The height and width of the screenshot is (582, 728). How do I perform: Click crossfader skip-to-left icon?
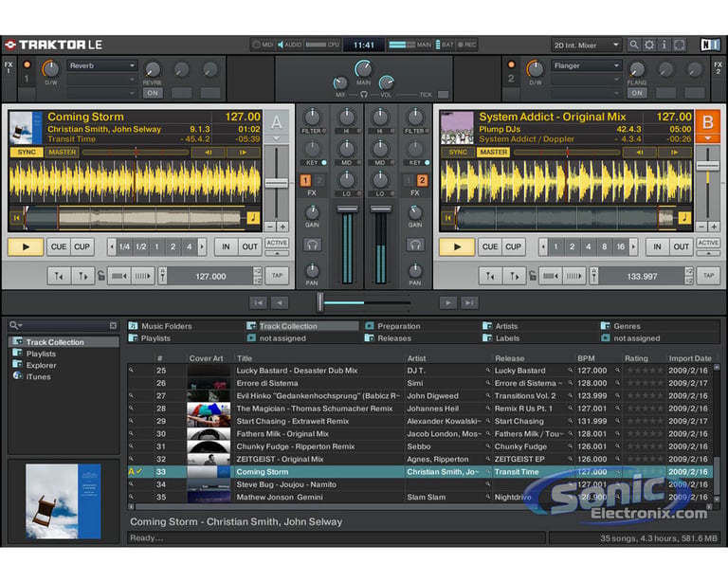(258, 303)
